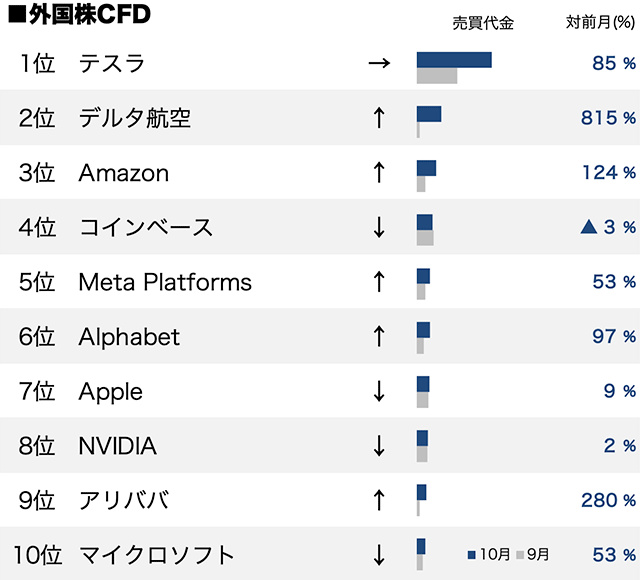Screen dimensions: 640x580
Task: Click the up arrow in the Amazon row
Action: click(x=378, y=172)
